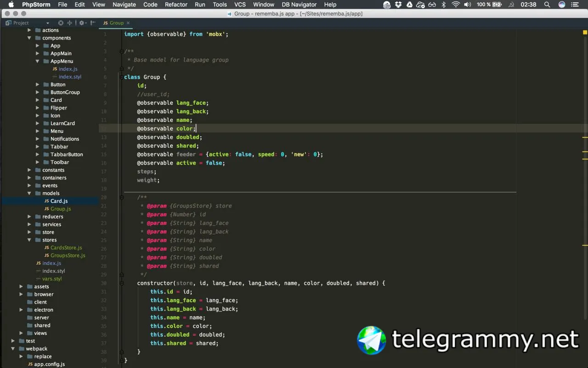
Task: Collapse the AppMenu folder
Action: click(38, 61)
